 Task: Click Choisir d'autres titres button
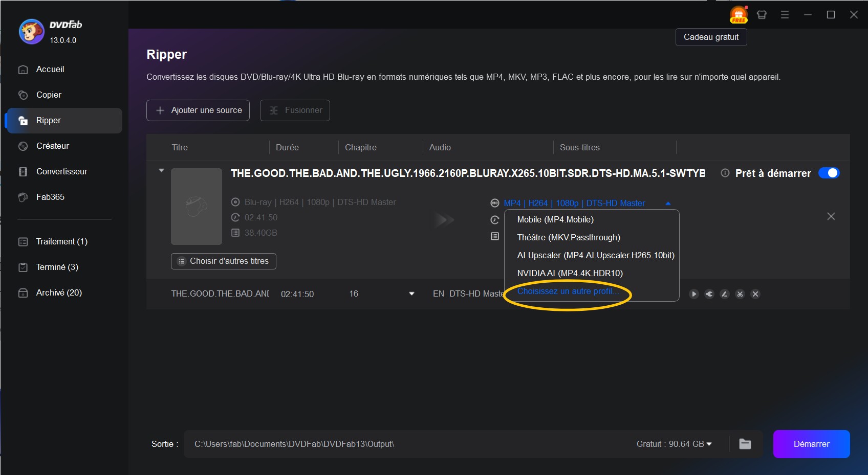point(224,261)
